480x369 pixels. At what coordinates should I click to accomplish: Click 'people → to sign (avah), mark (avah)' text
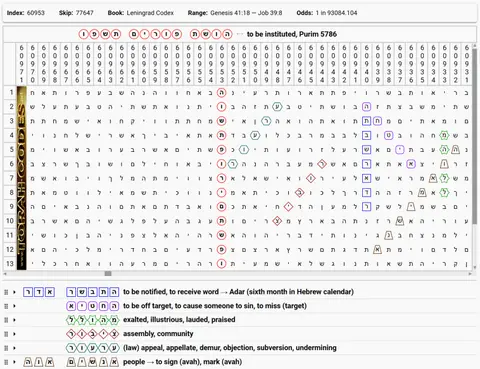tap(182, 362)
